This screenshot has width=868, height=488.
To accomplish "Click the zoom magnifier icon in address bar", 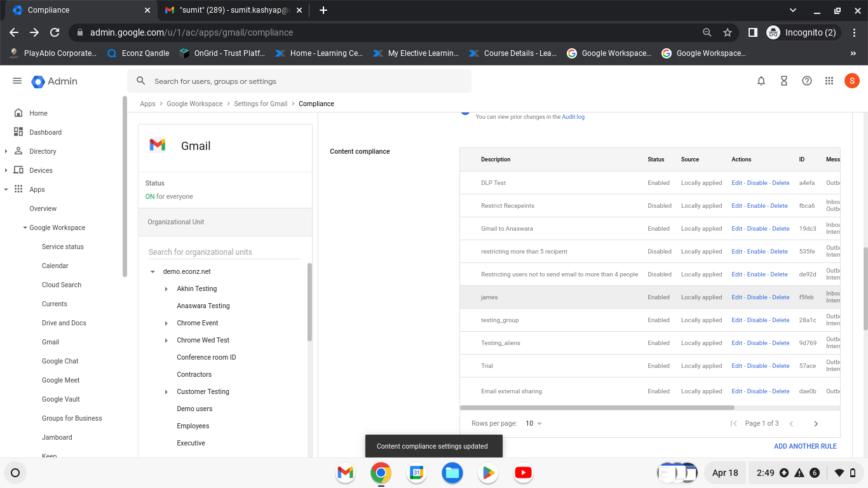I will point(707,32).
